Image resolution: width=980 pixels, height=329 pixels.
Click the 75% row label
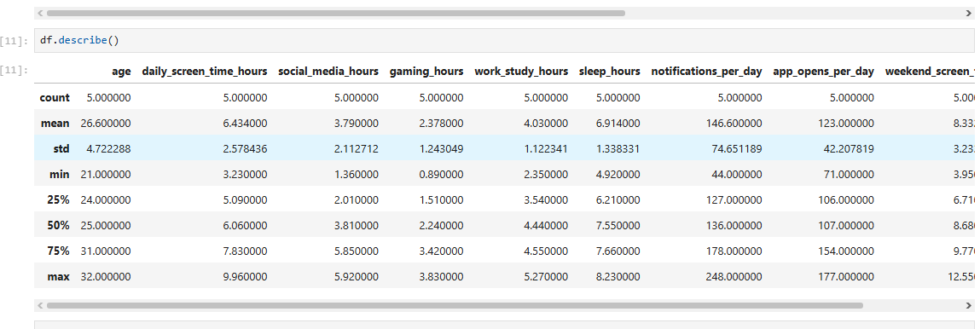[x=58, y=251]
